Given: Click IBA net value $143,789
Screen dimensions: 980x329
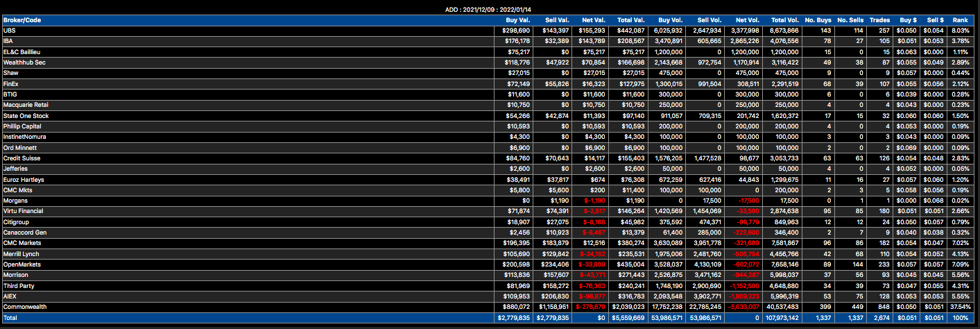Looking at the screenshot, I should [594, 41].
